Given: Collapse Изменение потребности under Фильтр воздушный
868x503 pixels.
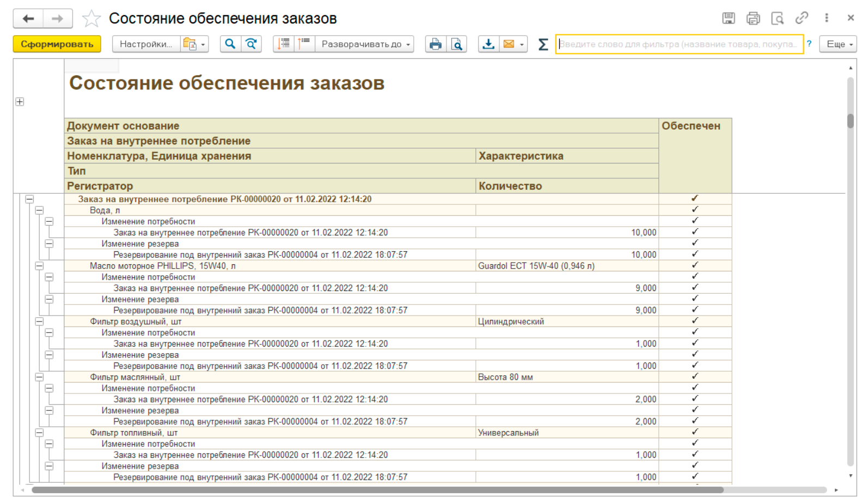Looking at the screenshot, I should click(x=49, y=333).
